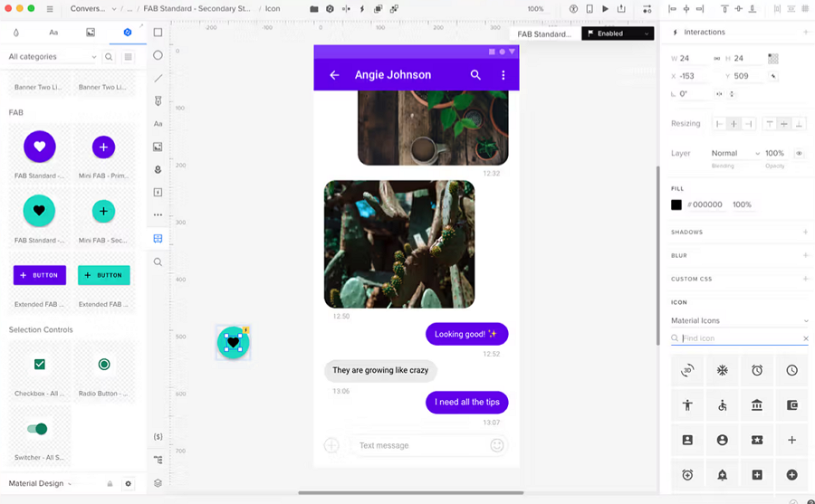Open the image assets tab
This screenshot has height=504, width=815.
(x=91, y=33)
